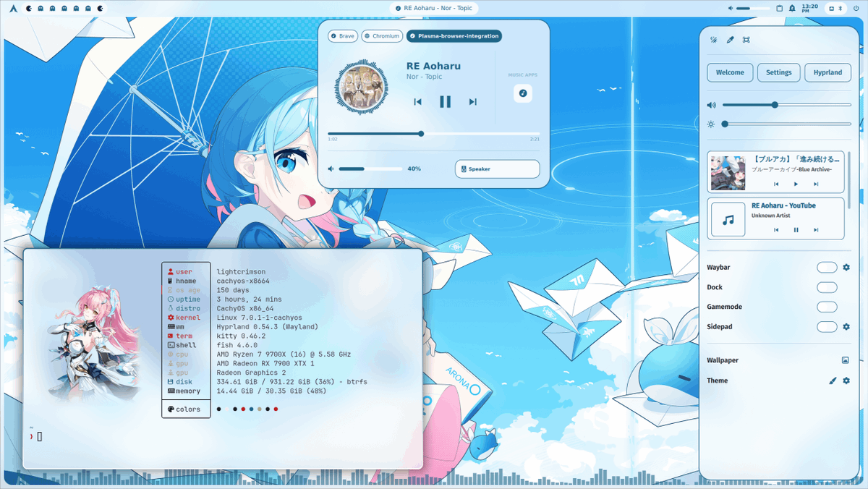The image size is (868, 489).
Task: Skip next on RE Aoharu YouTube card
Action: click(816, 230)
